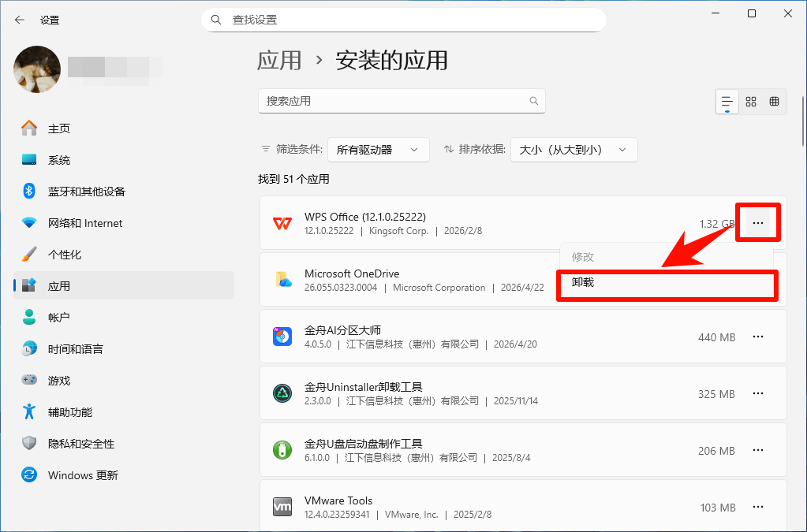
Task: Focus the 搜索应用 input field
Action: tap(402, 101)
